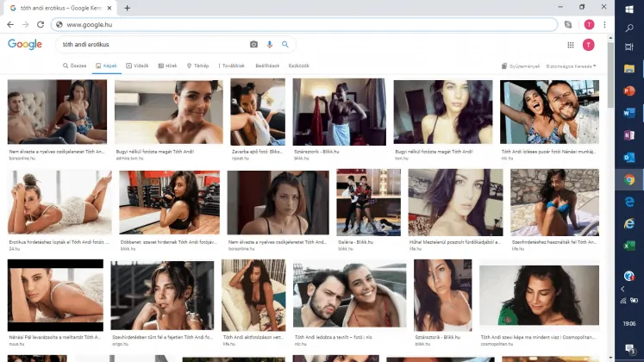The image size is (644, 362).
Task: Click the Google logo
Action: (23, 44)
